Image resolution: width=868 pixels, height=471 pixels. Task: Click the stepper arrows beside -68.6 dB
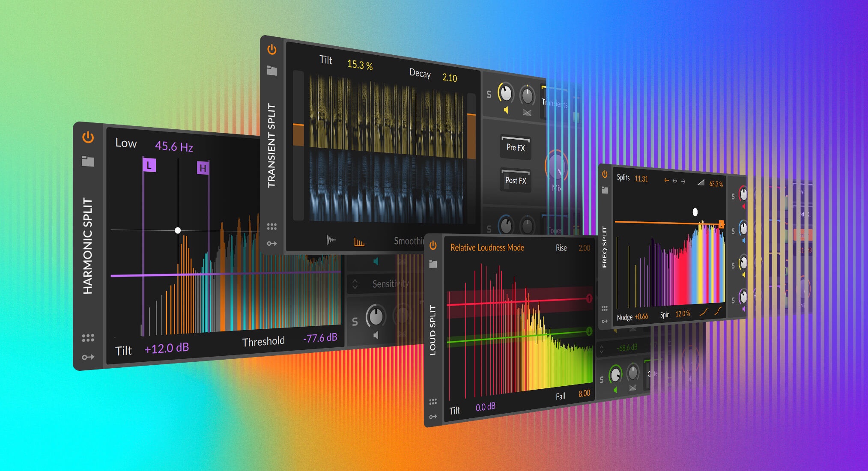[602, 349]
